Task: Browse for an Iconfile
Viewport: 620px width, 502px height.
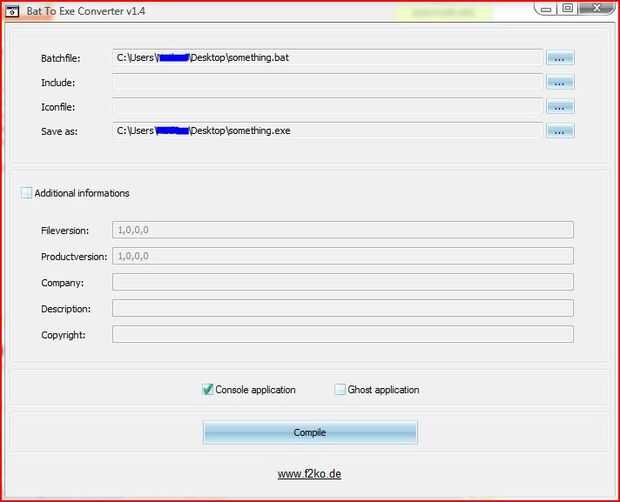Action: pyautogui.click(x=560, y=106)
